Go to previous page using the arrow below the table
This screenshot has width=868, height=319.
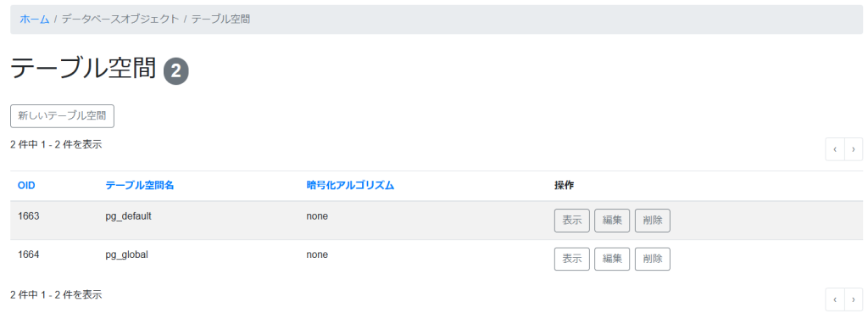tap(835, 299)
